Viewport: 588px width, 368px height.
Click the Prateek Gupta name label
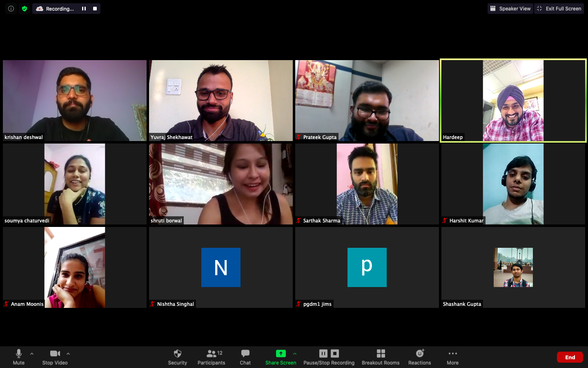320,137
